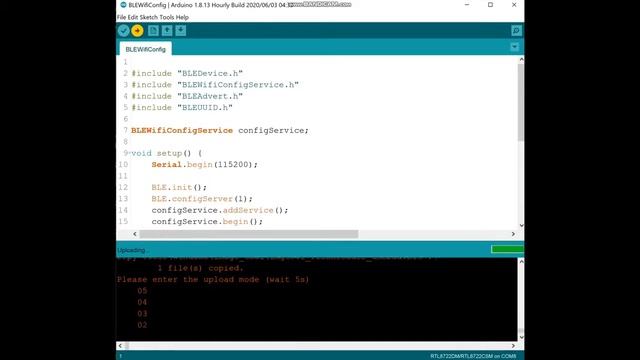This screenshot has height=360, width=640.
Task: Click the Arduino logo in title bar
Action: [x=123, y=5]
